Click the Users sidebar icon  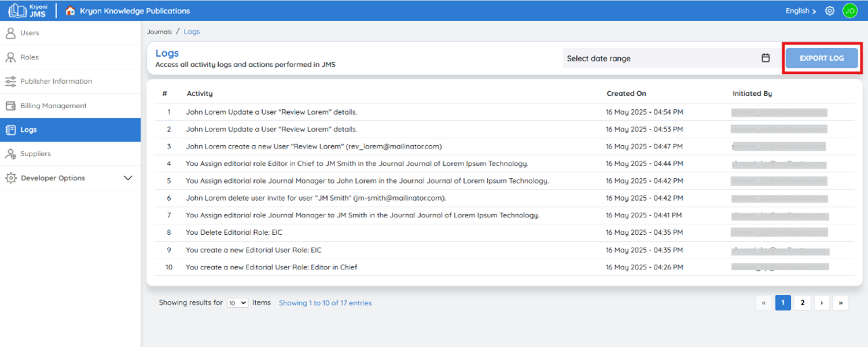[10, 33]
